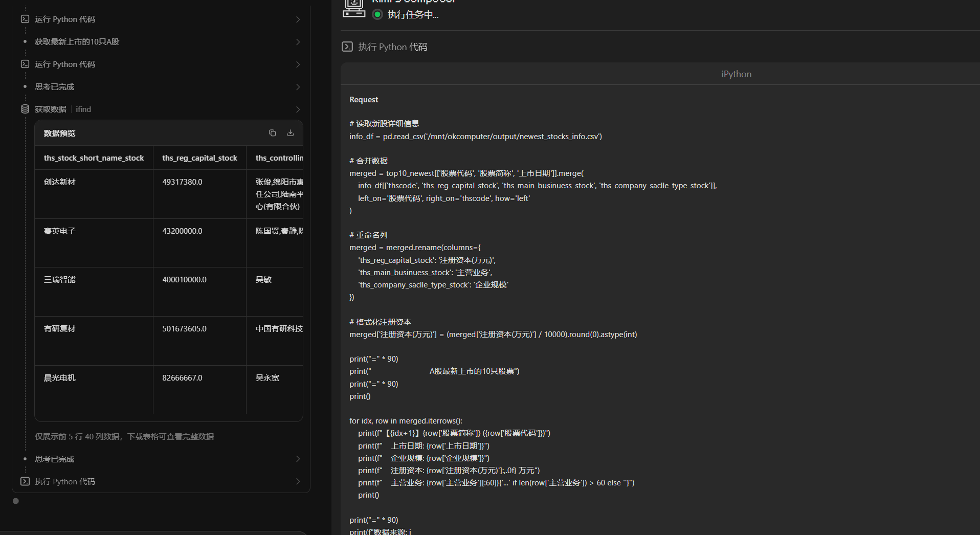
Task: Click the value 400010000.0
Action: click(184, 279)
